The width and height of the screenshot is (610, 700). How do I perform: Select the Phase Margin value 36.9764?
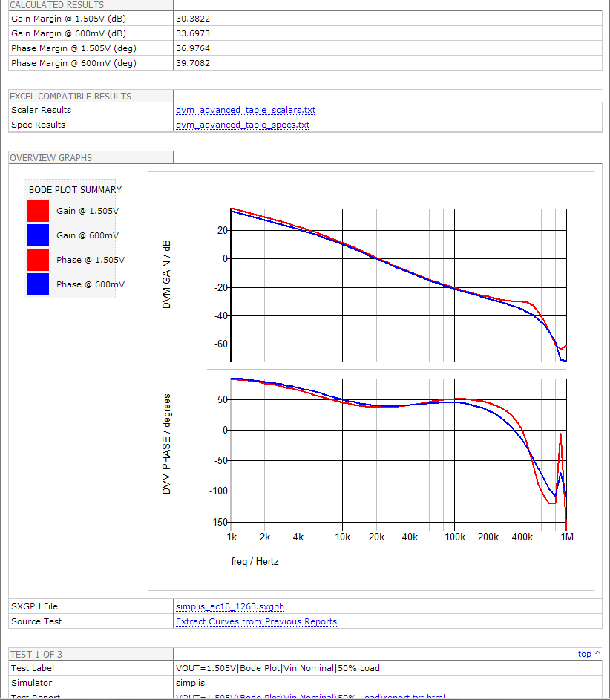tap(193, 48)
